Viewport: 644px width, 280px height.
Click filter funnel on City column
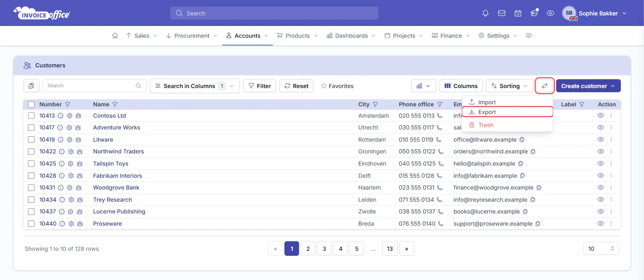[375, 104]
